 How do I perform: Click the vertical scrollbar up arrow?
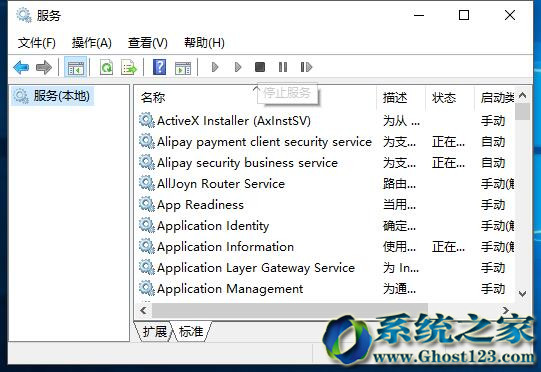[522, 95]
